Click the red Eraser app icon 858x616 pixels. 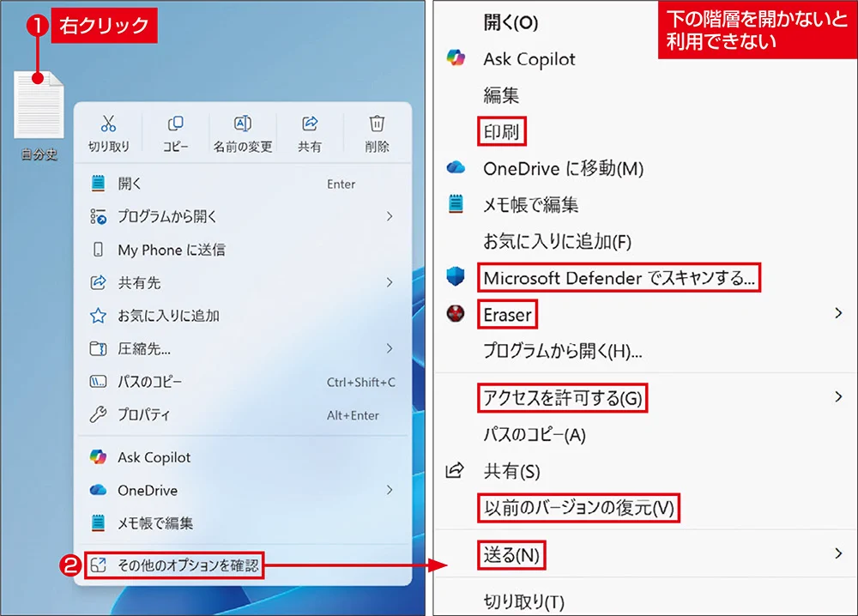coord(456,313)
